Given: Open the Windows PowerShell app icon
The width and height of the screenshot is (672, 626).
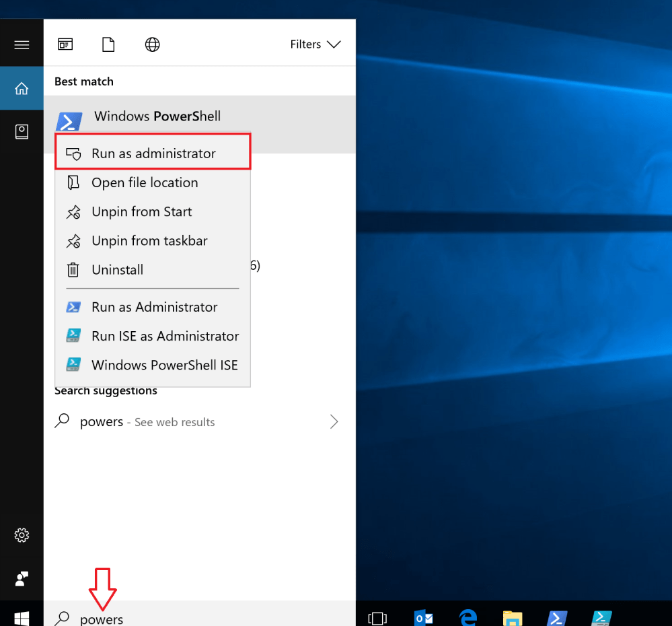Looking at the screenshot, I should tap(69, 121).
